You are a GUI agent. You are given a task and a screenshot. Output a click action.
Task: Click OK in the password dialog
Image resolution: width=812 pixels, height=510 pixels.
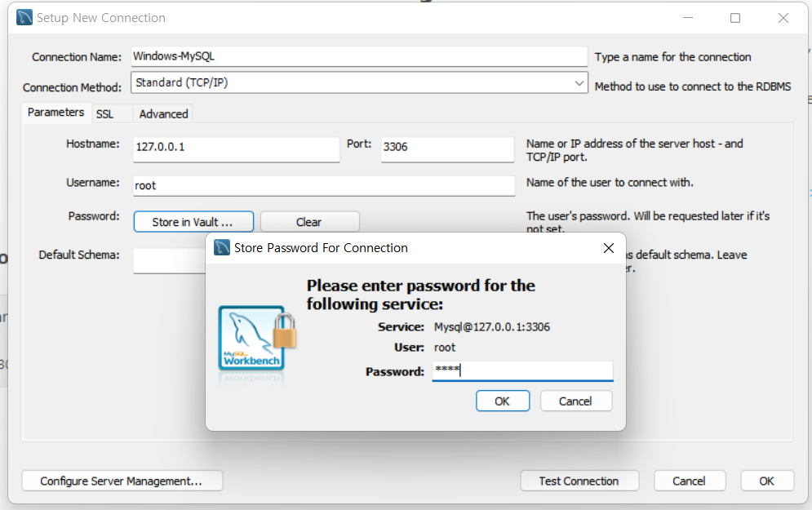coord(503,401)
